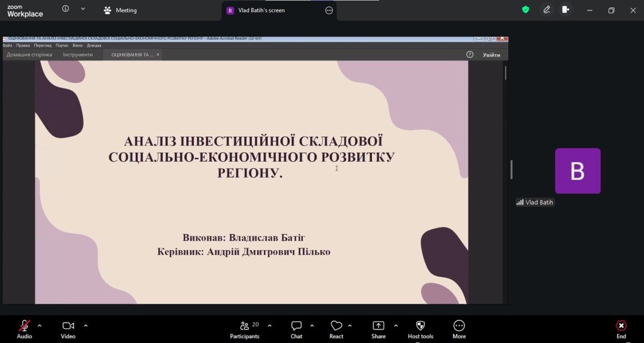Image resolution: width=644 pixels, height=343 pixels.
Task: Expand the video settings arrow
Action: pos(86,325)
